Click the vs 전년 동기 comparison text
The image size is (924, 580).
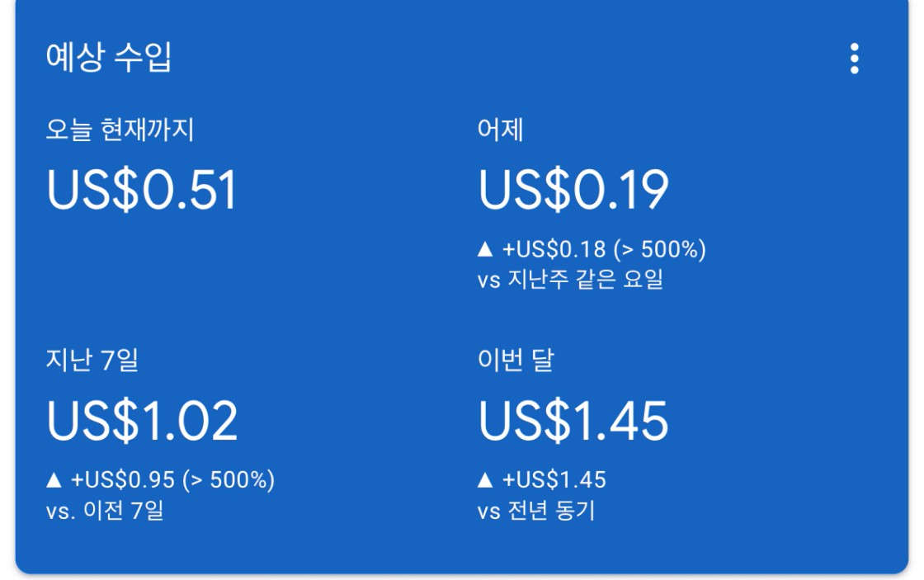pos(536,511)
